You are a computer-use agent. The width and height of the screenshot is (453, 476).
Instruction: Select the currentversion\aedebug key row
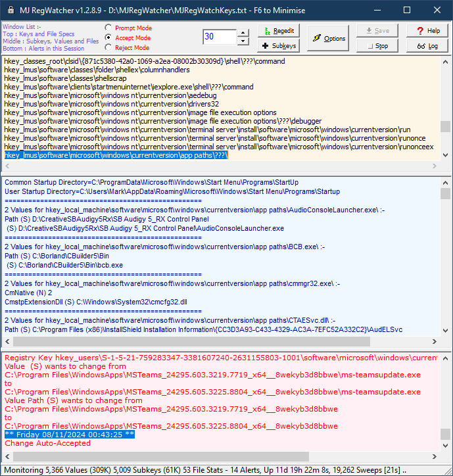(110, 95)
